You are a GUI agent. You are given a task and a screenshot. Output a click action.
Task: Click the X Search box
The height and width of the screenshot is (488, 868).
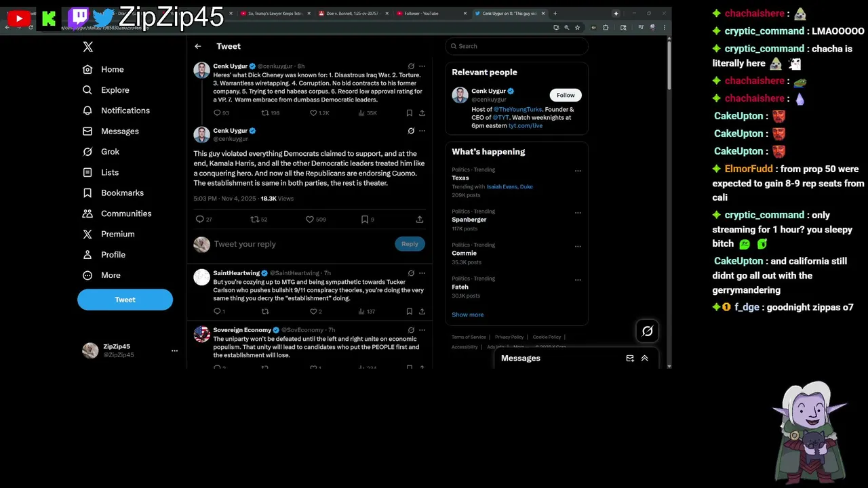(517, 46)
